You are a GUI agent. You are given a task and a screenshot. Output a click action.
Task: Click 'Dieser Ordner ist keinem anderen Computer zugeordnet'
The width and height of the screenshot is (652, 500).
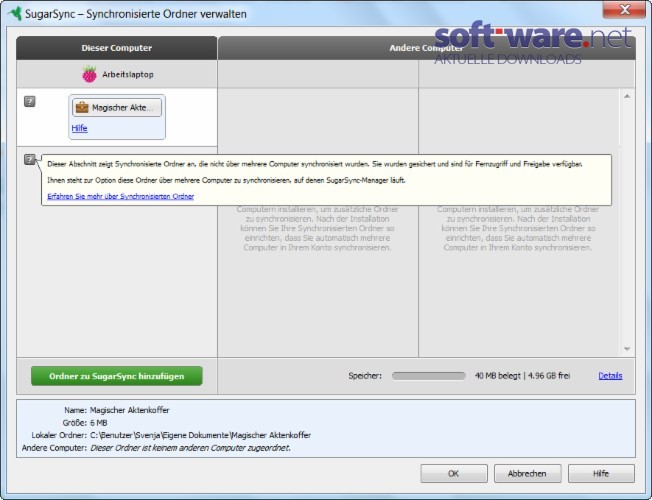tap(190, 448)
